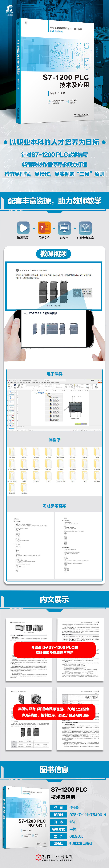Click the 畅销教材作者侍寿永倾力打造 line
Viewport: 109px width, 868px height.
click(x=55, y=164)
